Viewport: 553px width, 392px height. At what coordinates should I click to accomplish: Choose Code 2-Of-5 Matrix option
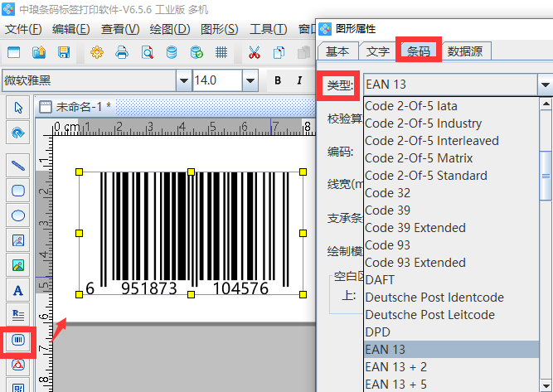[451, 158]
